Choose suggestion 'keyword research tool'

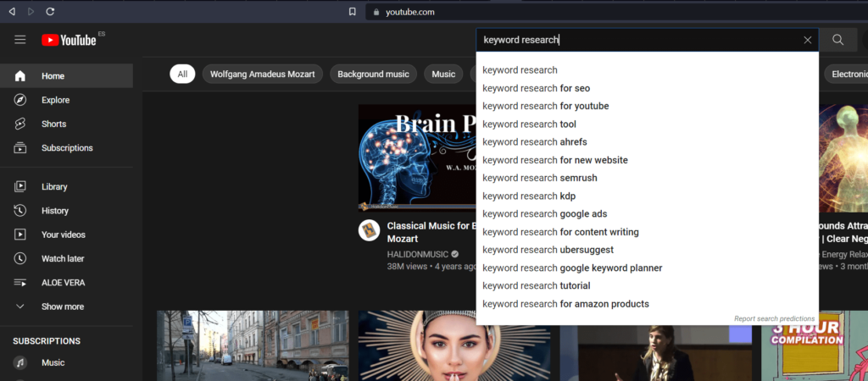click(x=647, y=124)
